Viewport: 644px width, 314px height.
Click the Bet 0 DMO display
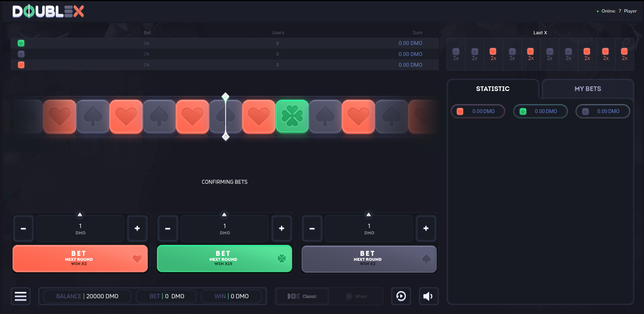coord(167,296)
